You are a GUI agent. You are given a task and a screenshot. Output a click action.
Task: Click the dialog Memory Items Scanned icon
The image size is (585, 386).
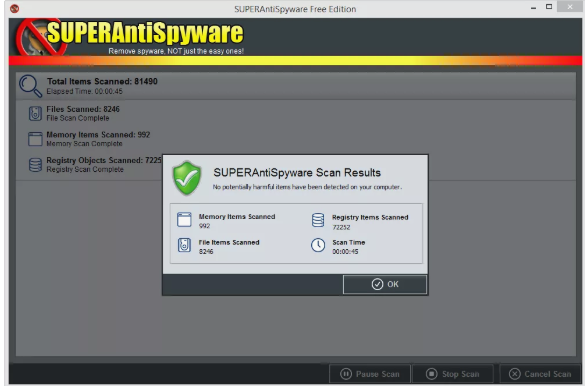[x=184, y=220]
